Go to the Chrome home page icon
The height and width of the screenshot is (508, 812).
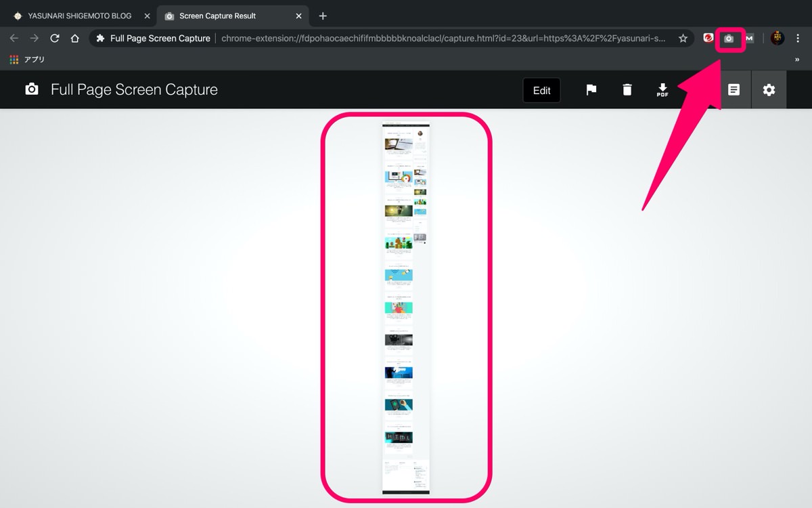[x=75, y=39]
